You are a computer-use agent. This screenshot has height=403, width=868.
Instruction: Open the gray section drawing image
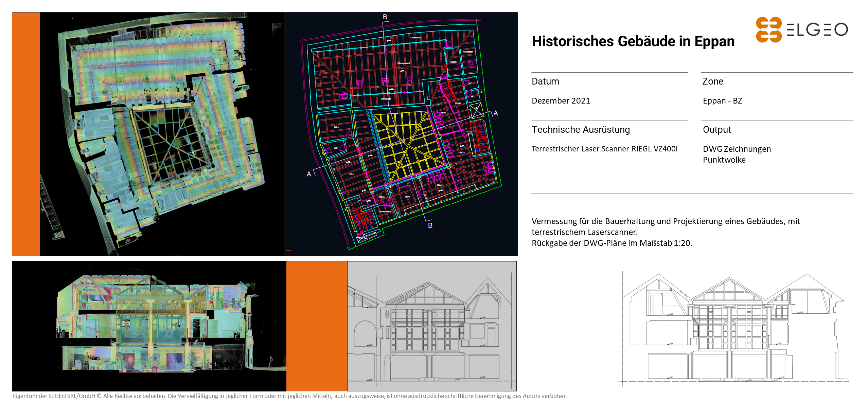coord(431,326)
